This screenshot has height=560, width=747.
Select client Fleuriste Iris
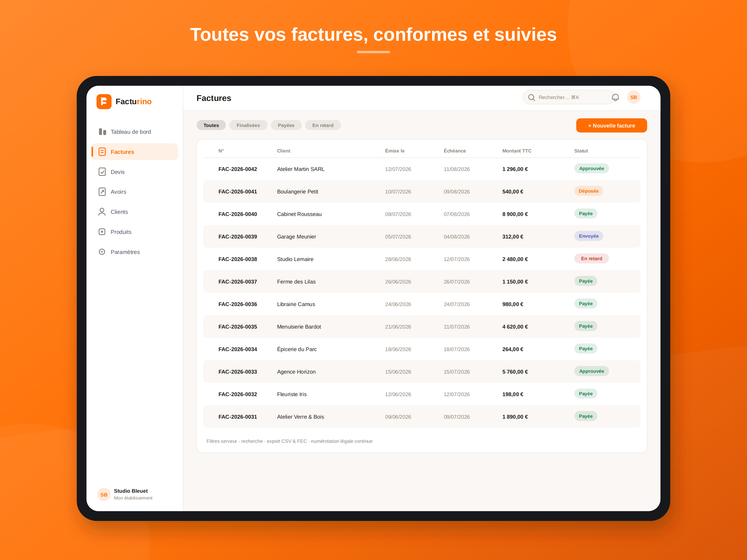[292, 394]
